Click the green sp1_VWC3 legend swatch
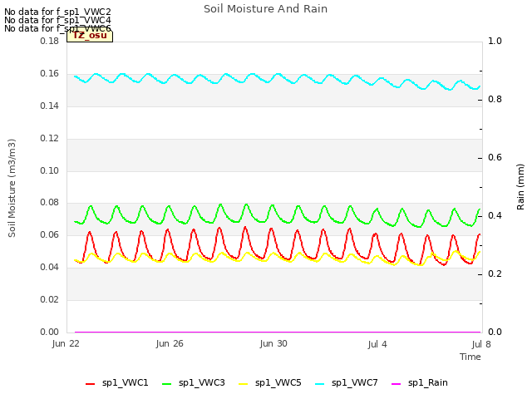Image resolution: width=532 pixels, height=399 pixels. [167, 384]
